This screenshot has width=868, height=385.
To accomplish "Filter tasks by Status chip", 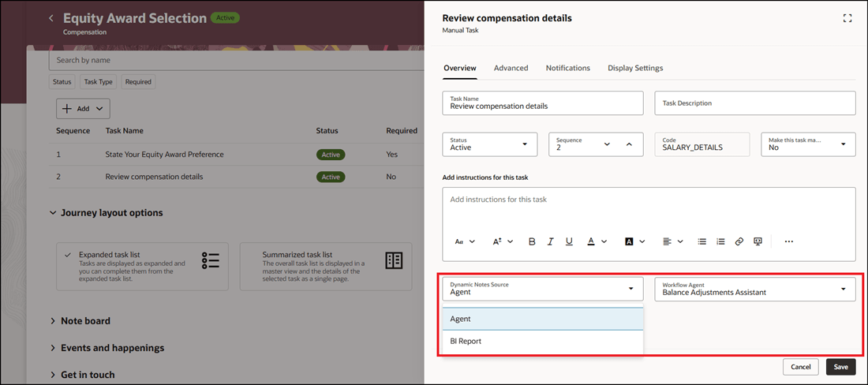I will 62,82.
